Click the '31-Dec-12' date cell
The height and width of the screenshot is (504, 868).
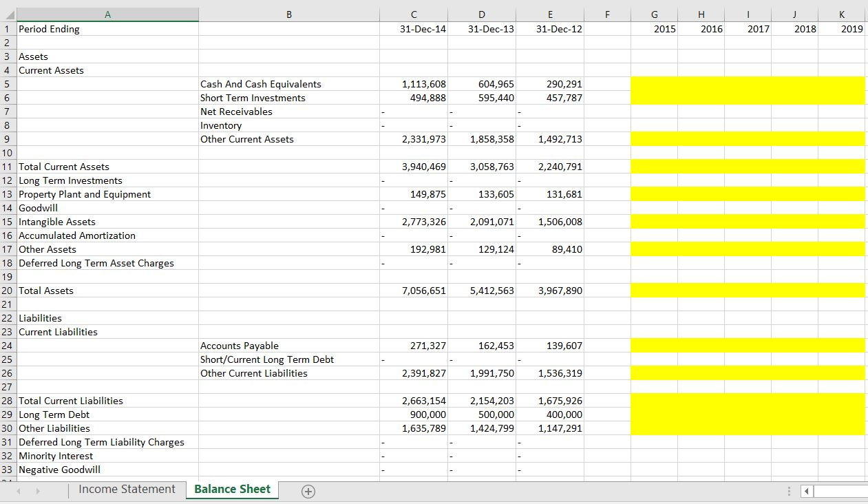(x=550, y=29)
